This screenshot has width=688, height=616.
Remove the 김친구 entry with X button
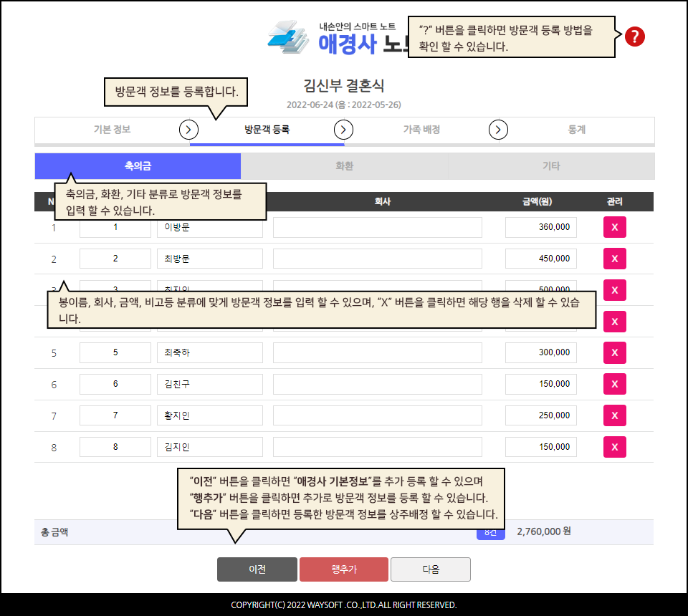(x=614, y=384)
